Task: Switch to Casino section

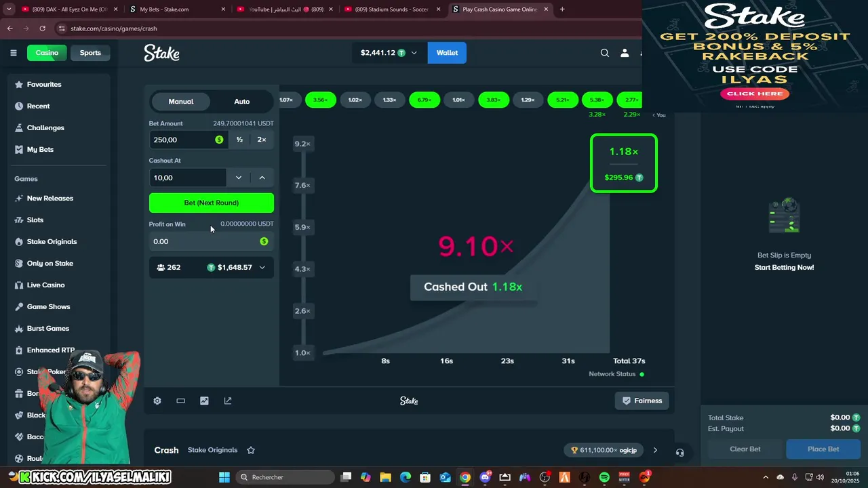Action: 47,53
